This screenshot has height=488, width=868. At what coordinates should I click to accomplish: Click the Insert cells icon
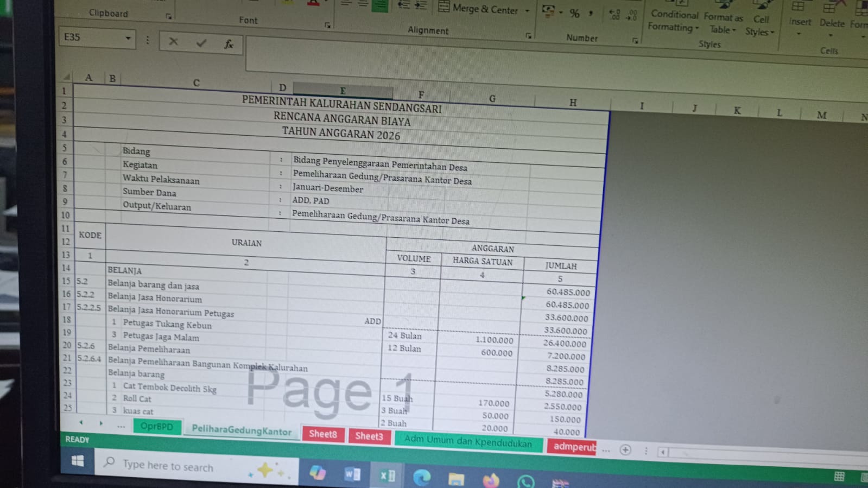pos(798,7)
